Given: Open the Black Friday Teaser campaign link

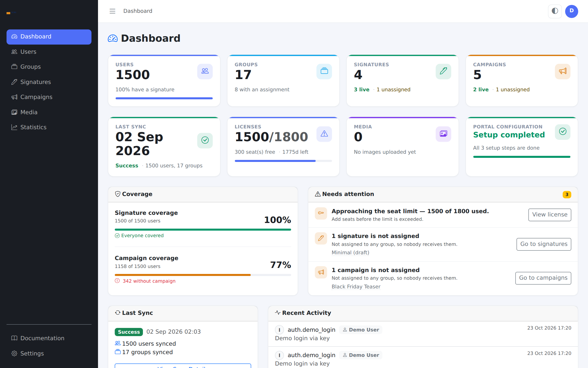Looking at the screenshot, I should (x=356, y=287).
